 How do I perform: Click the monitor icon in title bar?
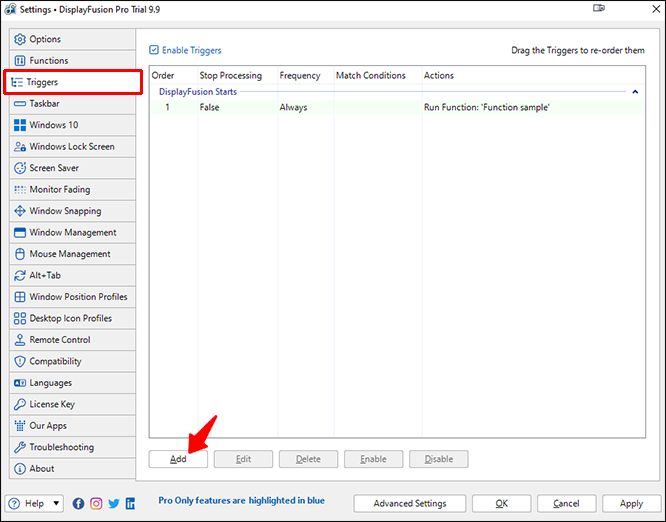pyautogui.click(x=599, y=8)
